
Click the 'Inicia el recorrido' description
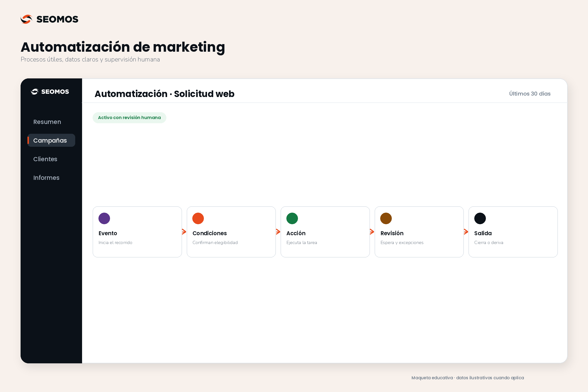coord(115,243)
